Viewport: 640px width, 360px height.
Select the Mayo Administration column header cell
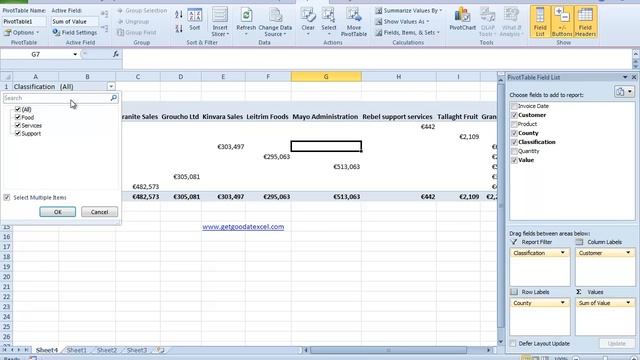[x=326, y=117]
